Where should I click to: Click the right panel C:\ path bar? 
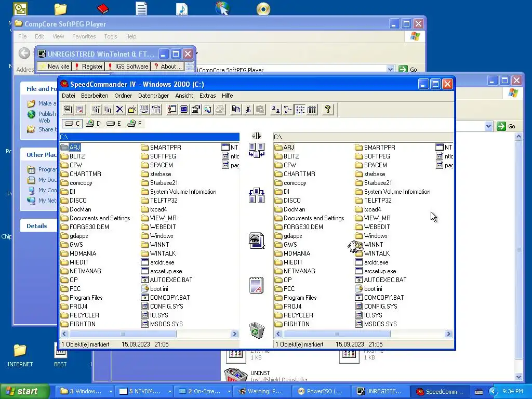click(x=363, y=137)
